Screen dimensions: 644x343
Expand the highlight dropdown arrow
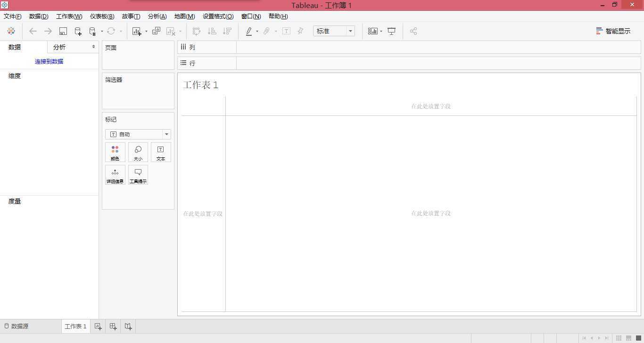(x=257, y=32)
